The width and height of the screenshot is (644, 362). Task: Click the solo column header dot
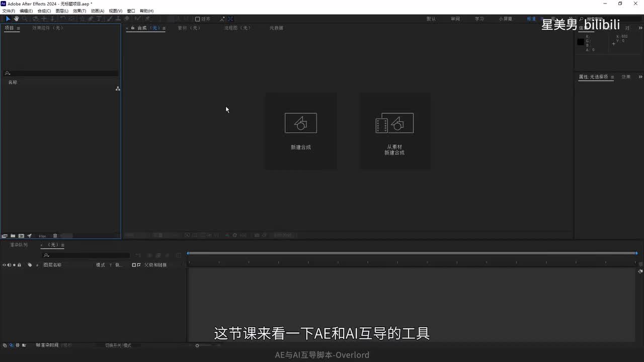(x=14, y=265)
